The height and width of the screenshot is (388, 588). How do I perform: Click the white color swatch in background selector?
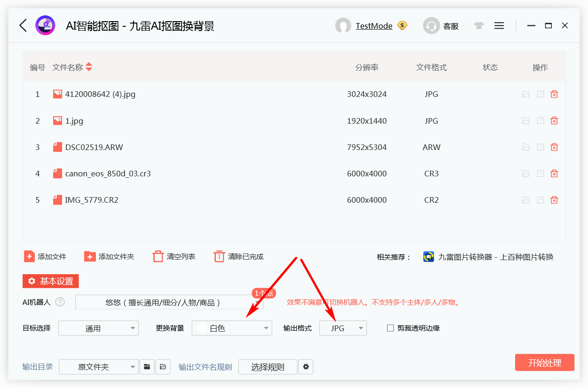201,328
